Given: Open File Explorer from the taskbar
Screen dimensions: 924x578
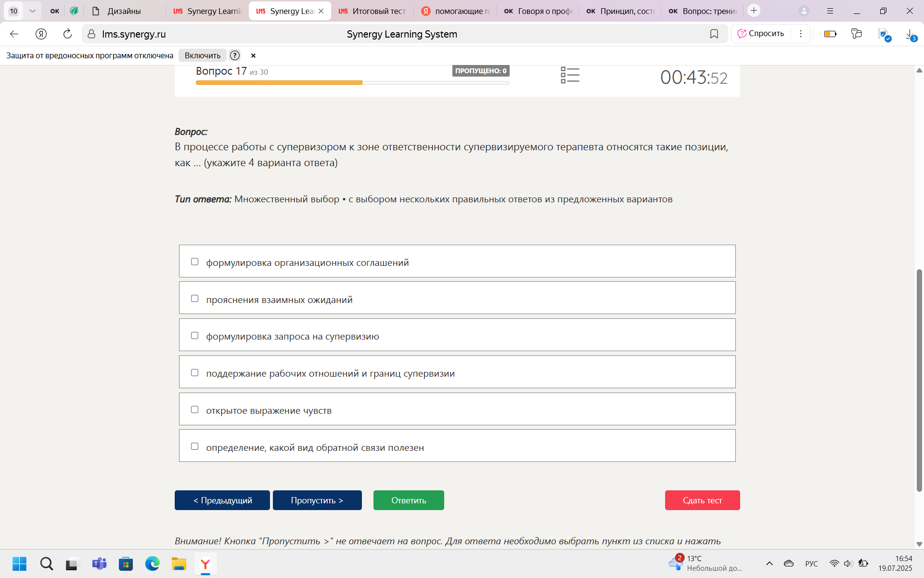Looking at the screenshot, I should pyautogui.click(x=179, y=564).
